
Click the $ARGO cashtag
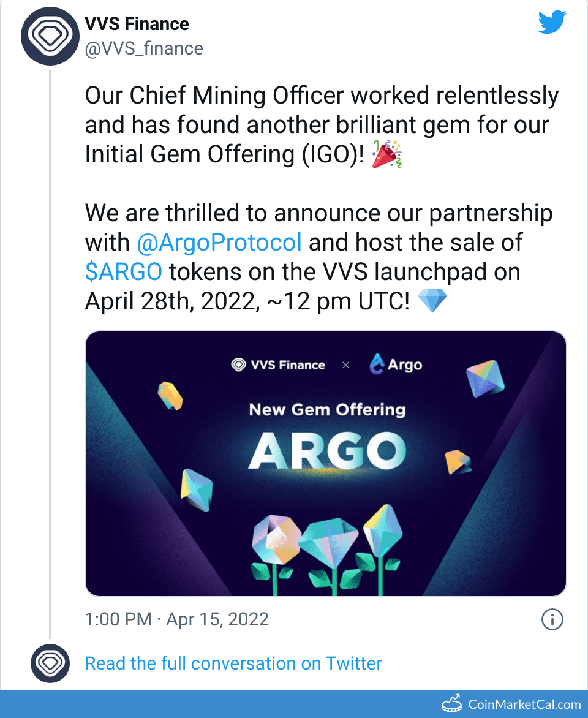pos(124,271)
